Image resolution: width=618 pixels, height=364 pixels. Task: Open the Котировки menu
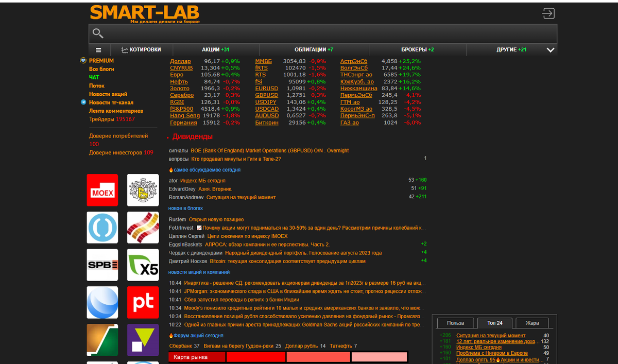pyautogui.click(x=141, y=50)
